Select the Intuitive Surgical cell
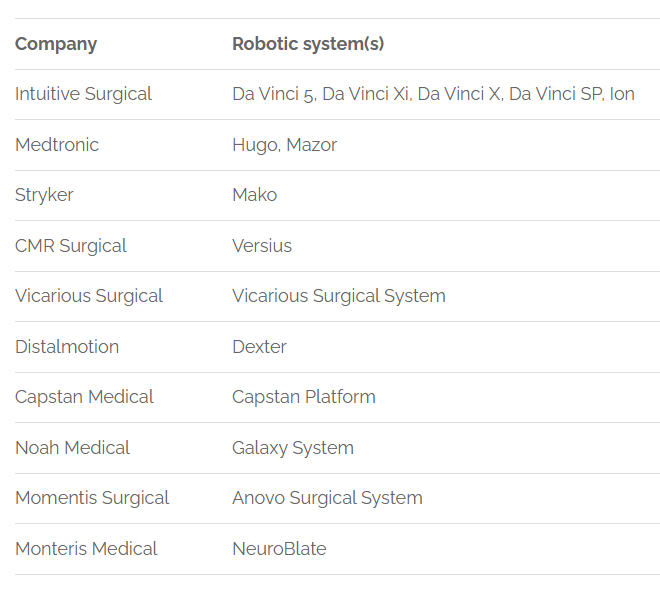Image resolution: width=660 pixels, height=590 pixels. [83, 94]
